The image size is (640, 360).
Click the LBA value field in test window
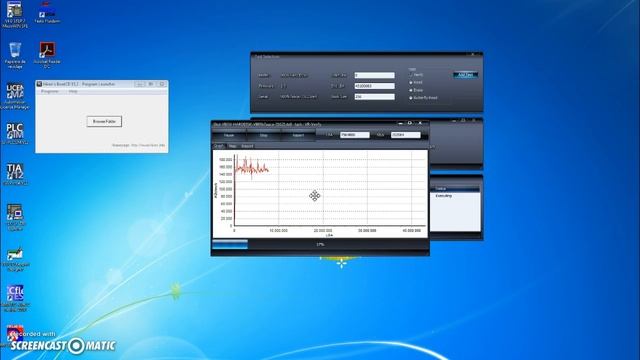[x=355, y=135]
